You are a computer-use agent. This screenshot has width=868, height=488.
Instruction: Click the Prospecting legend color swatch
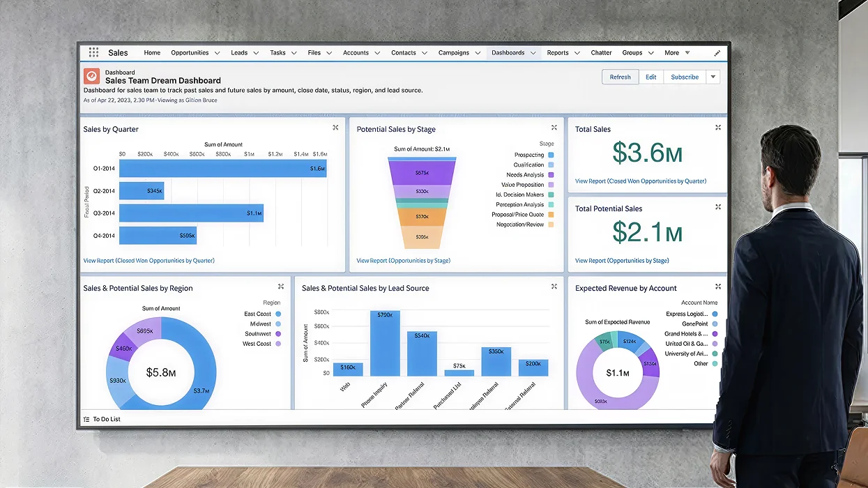click(x=551, y=155)
